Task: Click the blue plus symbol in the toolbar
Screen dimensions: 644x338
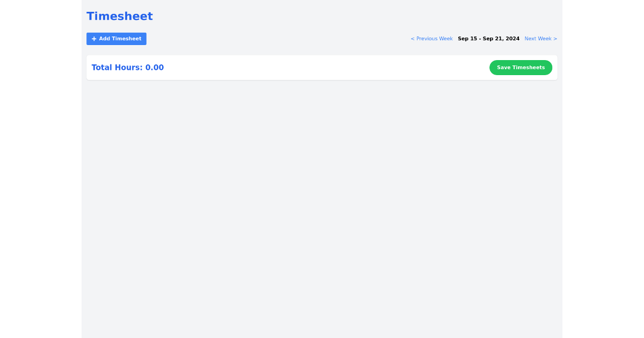Action: [x=94, y=39]
